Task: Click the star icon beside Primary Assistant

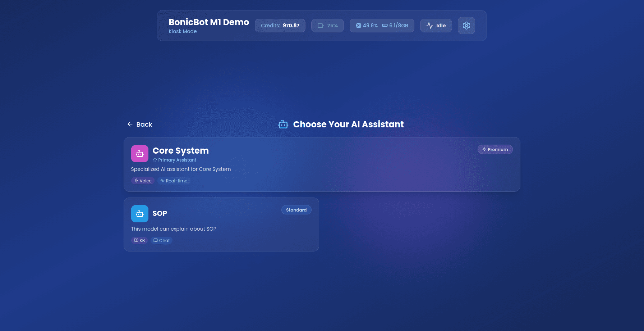Action: pos(155,160)
